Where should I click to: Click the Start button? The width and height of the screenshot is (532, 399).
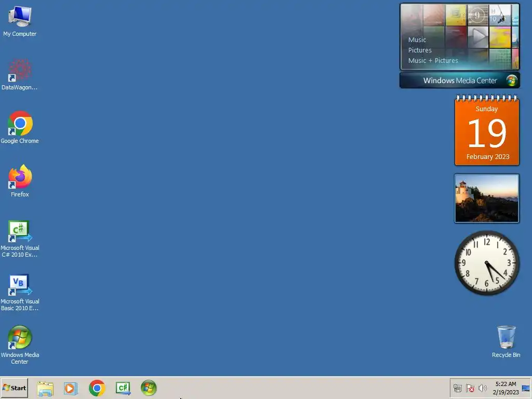pos(14,388)
